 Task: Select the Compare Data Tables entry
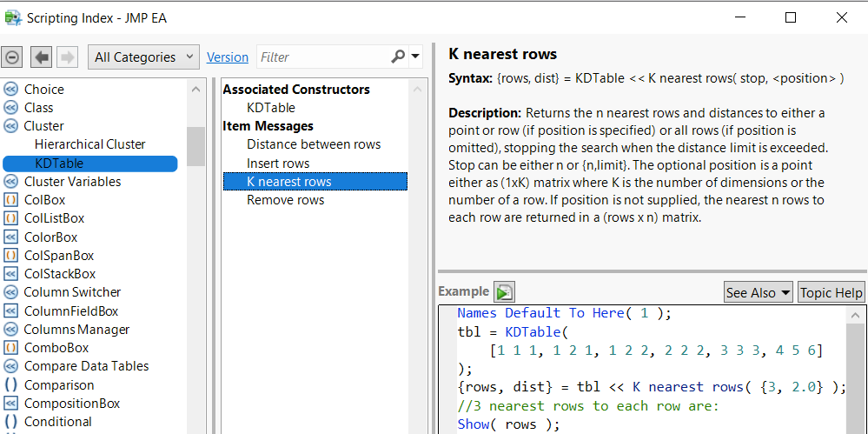[86, 366]
